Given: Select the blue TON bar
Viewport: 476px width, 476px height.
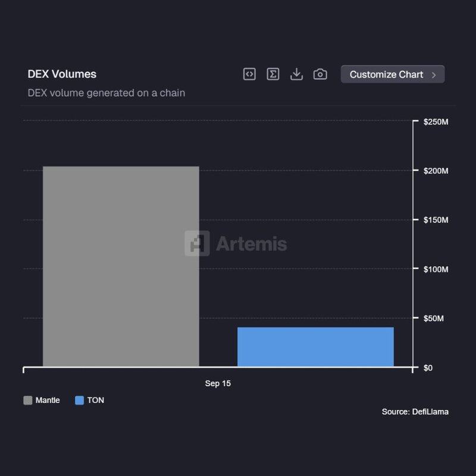Looking at the screenshot, I should [315, 347].
